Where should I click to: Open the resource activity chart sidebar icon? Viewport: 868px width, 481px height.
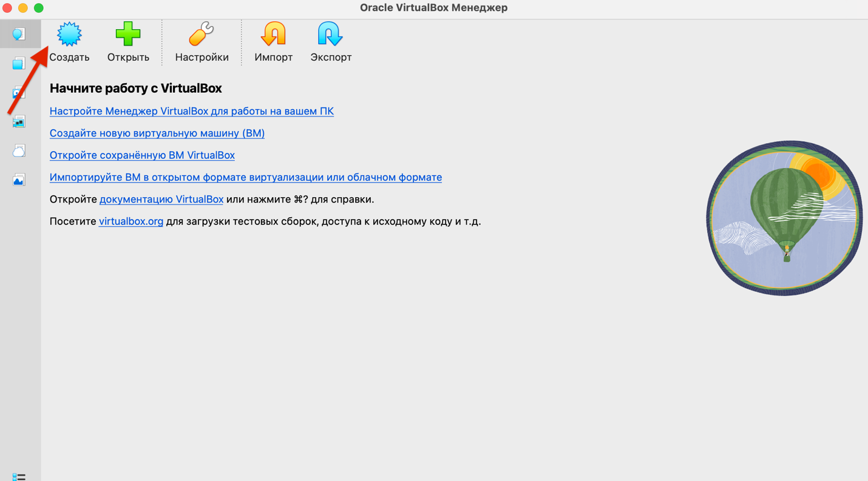click(x=19, y=180)
